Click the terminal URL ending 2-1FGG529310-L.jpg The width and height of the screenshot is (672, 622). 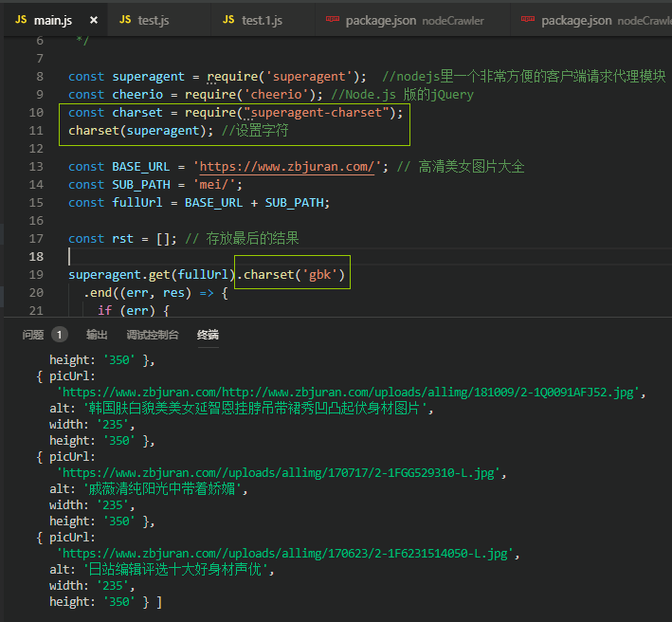coord(278,473)
